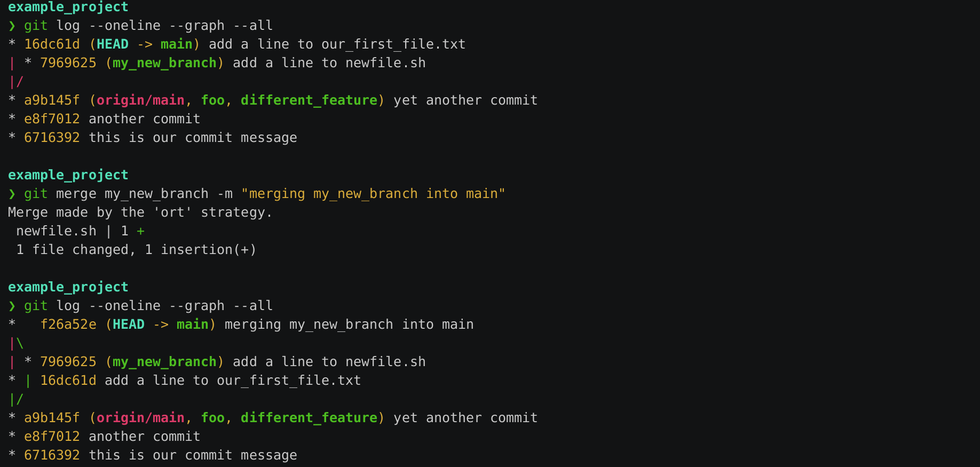Click the '1 file changed' summary line
This screenshot has width=980, height=467.
click(x=136, y=250)
